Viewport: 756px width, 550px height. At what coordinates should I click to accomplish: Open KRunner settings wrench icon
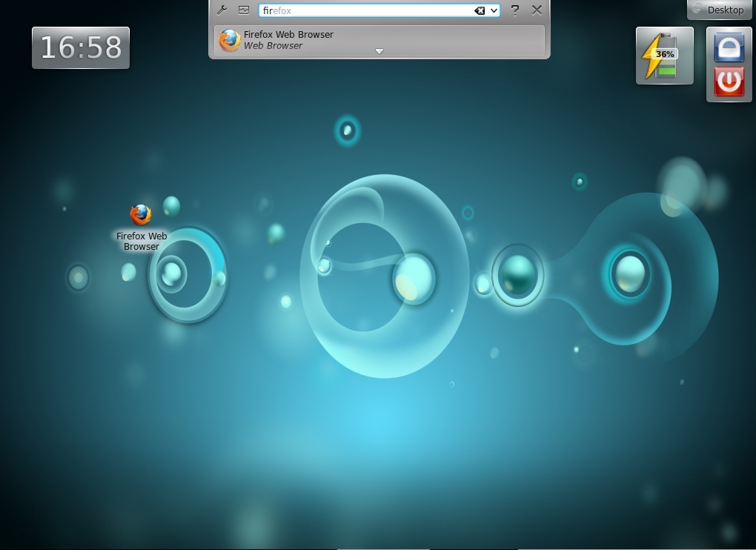coord(222,10)
